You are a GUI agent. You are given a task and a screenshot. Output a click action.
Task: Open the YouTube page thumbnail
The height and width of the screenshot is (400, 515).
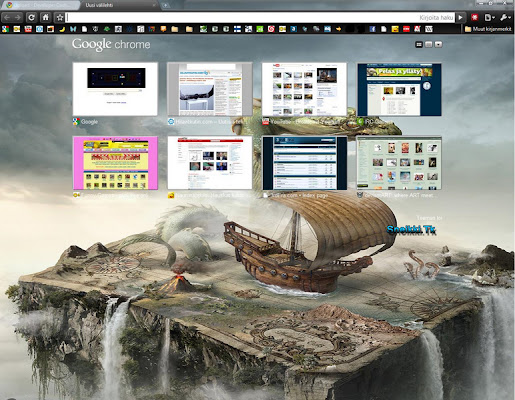tap(304, 89)
